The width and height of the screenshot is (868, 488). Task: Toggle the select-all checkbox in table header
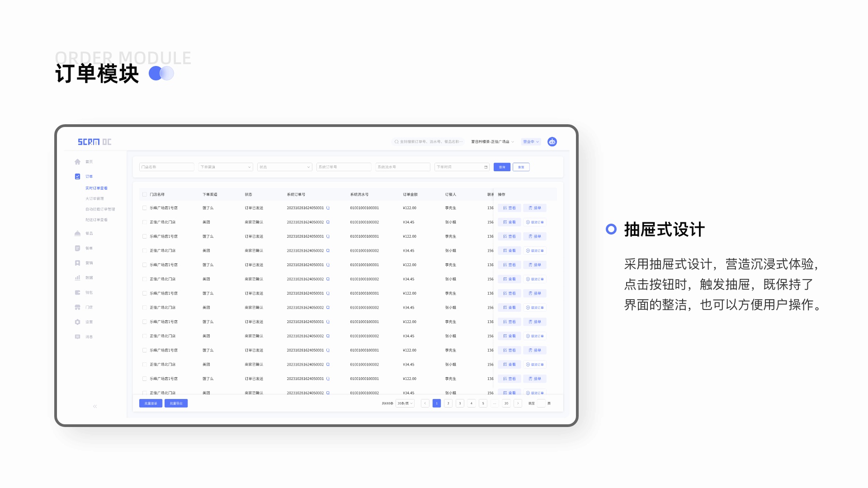(x=145, y=195)
